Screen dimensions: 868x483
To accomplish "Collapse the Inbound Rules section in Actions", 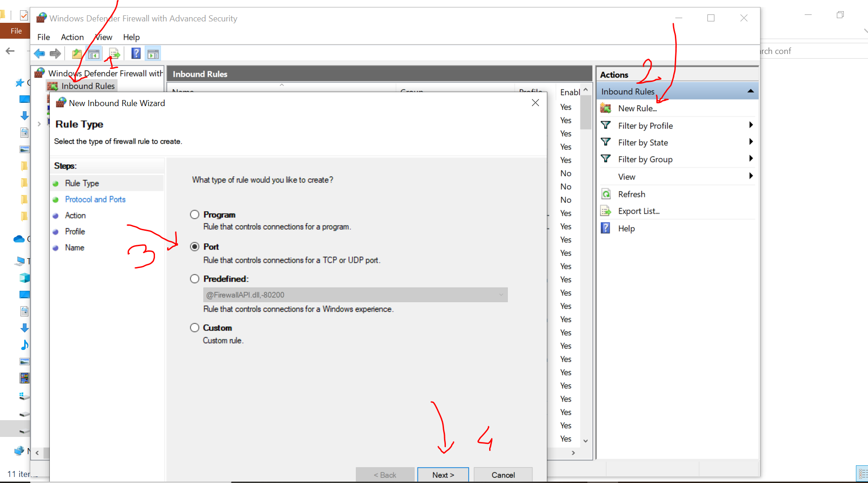I will 750,91.
